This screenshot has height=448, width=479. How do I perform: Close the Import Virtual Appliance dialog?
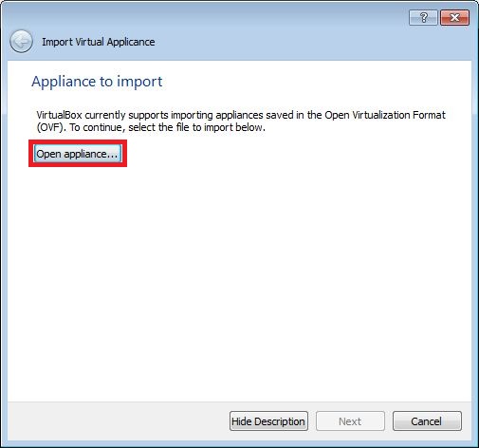[x=454, y=17]
